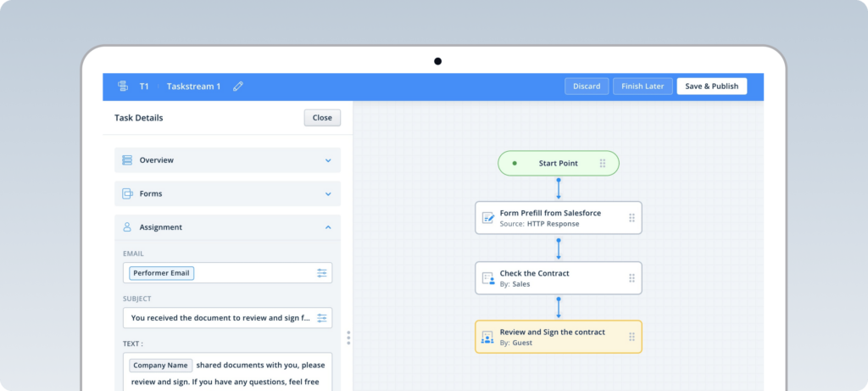868x391 pixels.
Task: Click the Finish Later button
Action: coord(643,87)
